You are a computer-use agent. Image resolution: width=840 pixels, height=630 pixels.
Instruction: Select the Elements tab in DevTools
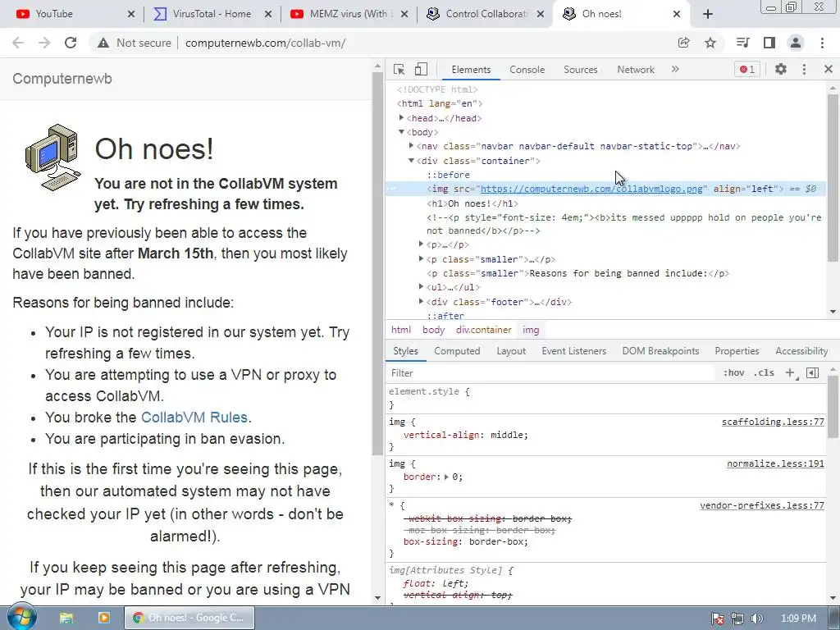tap(471, 70)
